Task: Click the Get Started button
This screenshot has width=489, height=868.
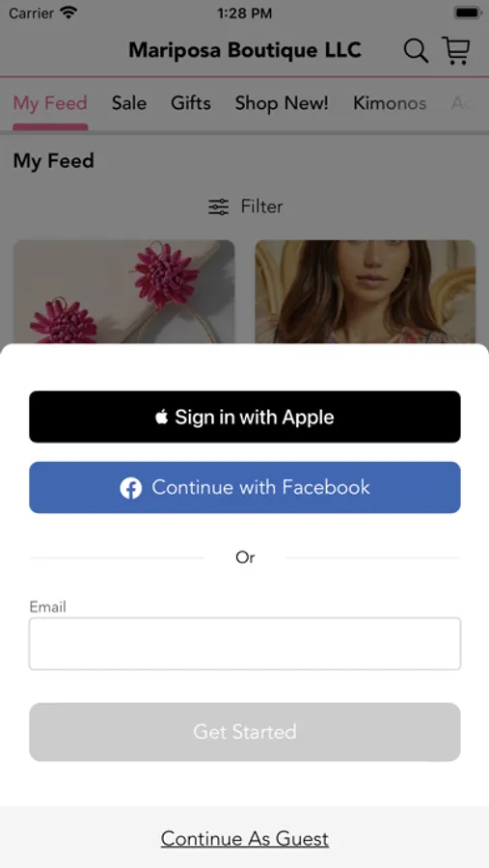Action: tap(245, 732)
